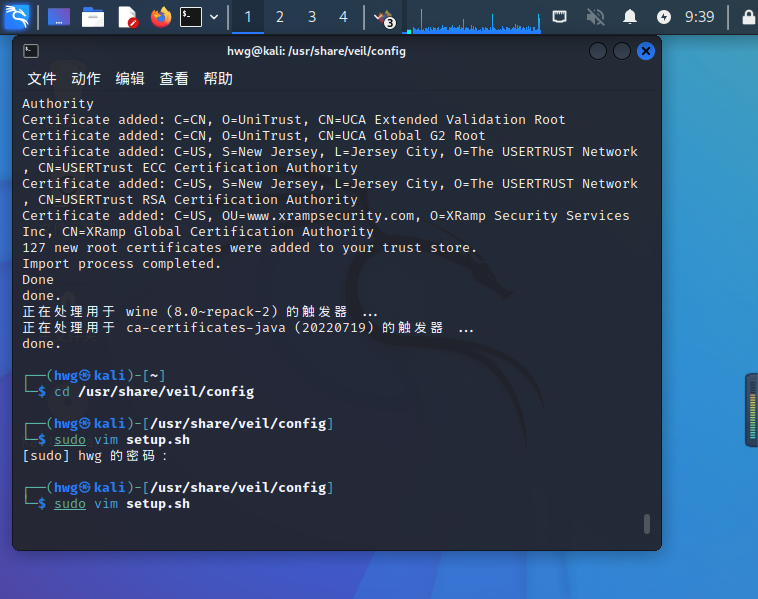The image size is (758, 599).
Task: Maximize the terminal window
Action: (x=622, y=51)
